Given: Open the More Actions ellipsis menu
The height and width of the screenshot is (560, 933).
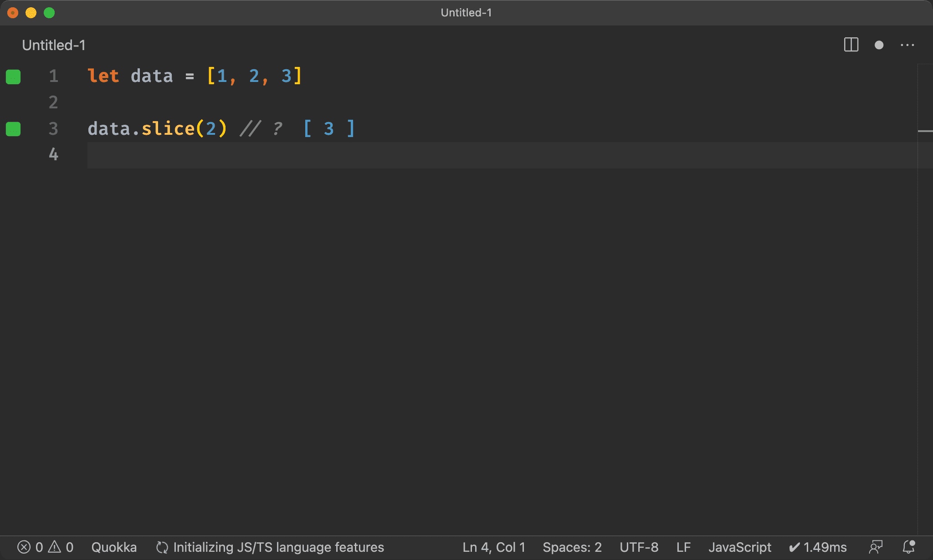Looking at the screenshot, I should (907, 45).
